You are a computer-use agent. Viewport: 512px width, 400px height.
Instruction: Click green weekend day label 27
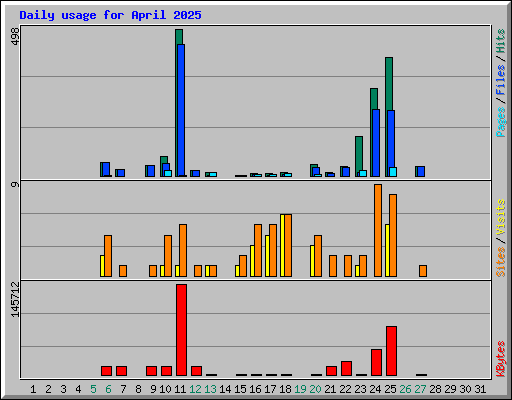420,389
